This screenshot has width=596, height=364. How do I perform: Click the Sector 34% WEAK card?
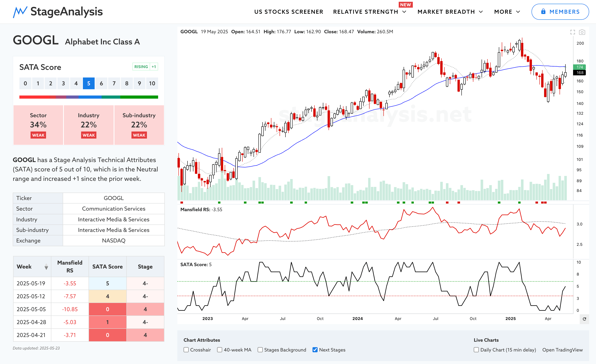(x=38, y=125)
